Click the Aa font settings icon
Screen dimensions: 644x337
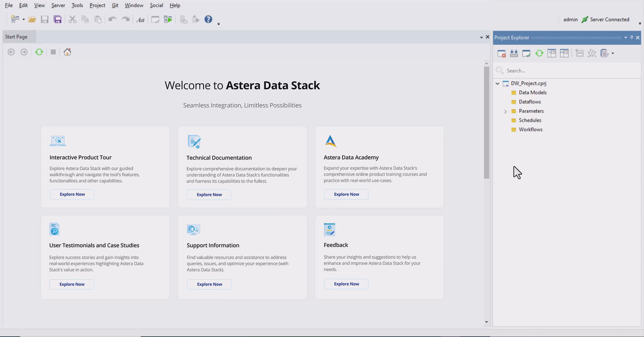(140, 20)
